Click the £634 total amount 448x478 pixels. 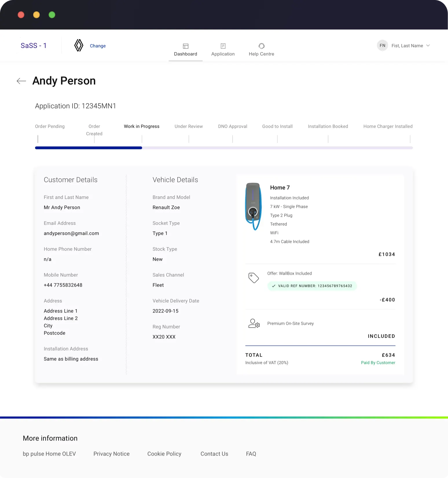coord(388,355)
